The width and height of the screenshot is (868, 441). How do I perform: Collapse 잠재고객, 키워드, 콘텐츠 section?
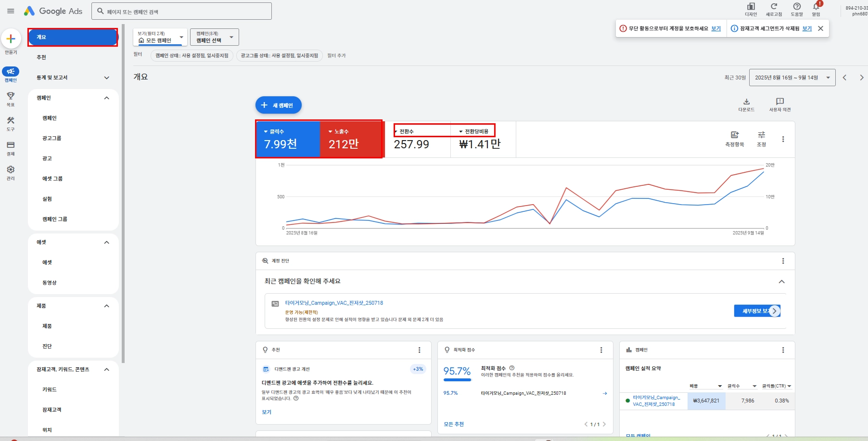pos(107,369)
